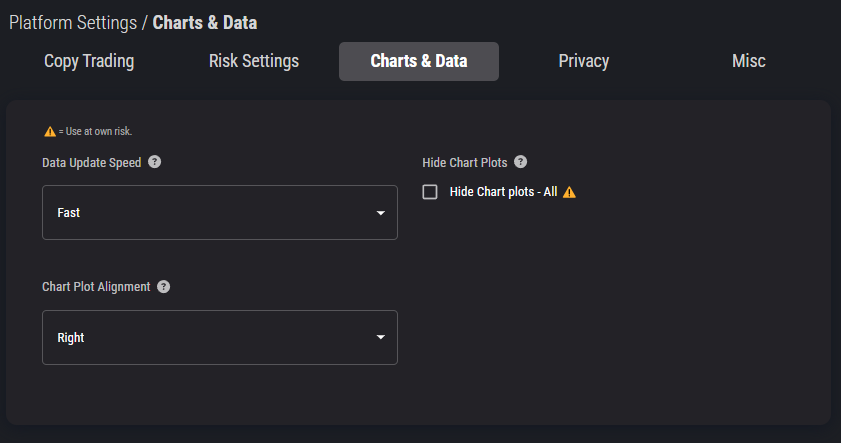This screenshot has width=841, height=443.
Task: Click the Charts & Data breadcrumb title
Action: (x=205, y=23)
